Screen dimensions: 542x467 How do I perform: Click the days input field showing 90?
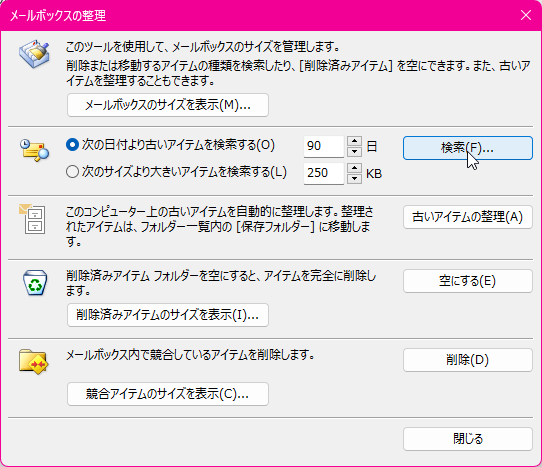click(324, 146)
